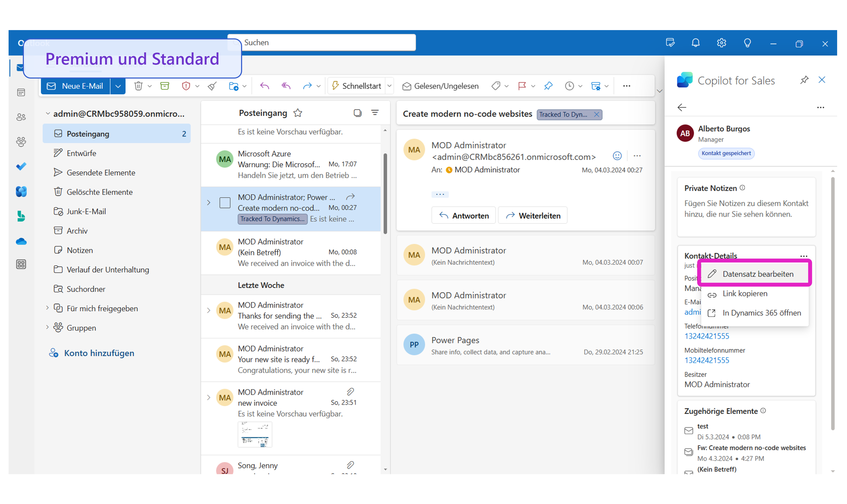Expand Für mich freigegeben folder
Image resolution: width=847 pixels, height=504 pixels.
47,308
